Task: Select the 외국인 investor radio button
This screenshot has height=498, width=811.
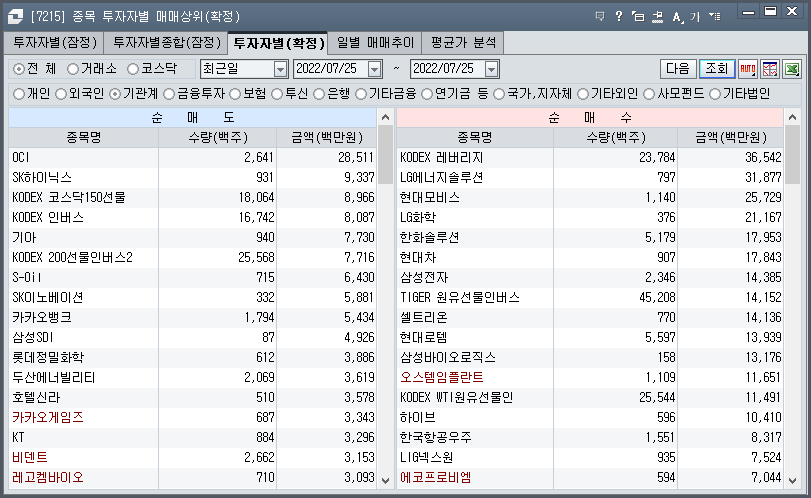Action: [x=61, y=94]
